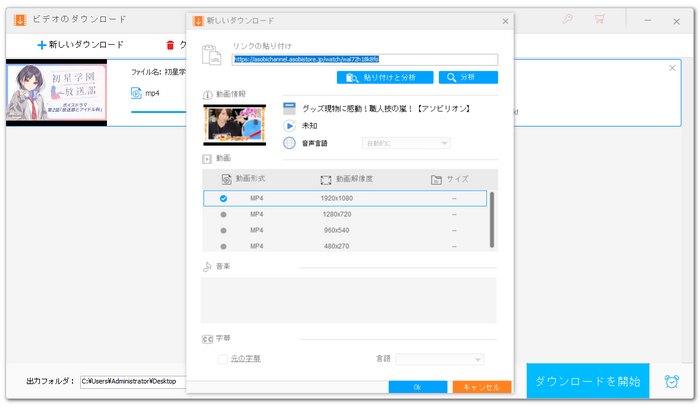
Task: Click the 動画解像度 column header icon
Action: 326,179
